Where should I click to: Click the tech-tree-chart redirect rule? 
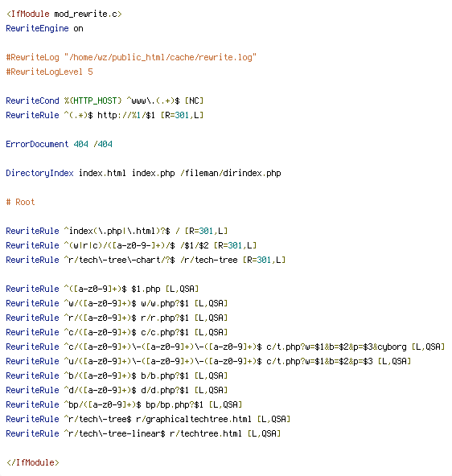tap(146, 260)
